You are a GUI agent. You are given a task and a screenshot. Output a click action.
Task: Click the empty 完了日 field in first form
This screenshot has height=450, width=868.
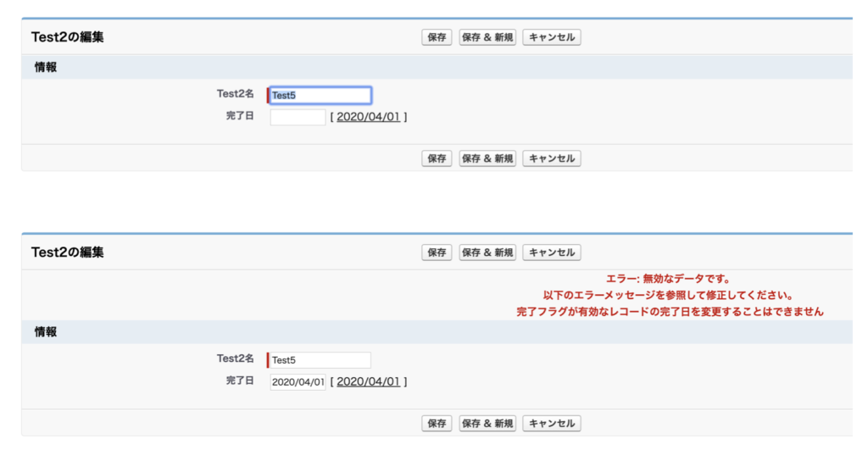[x=298, y=117]
